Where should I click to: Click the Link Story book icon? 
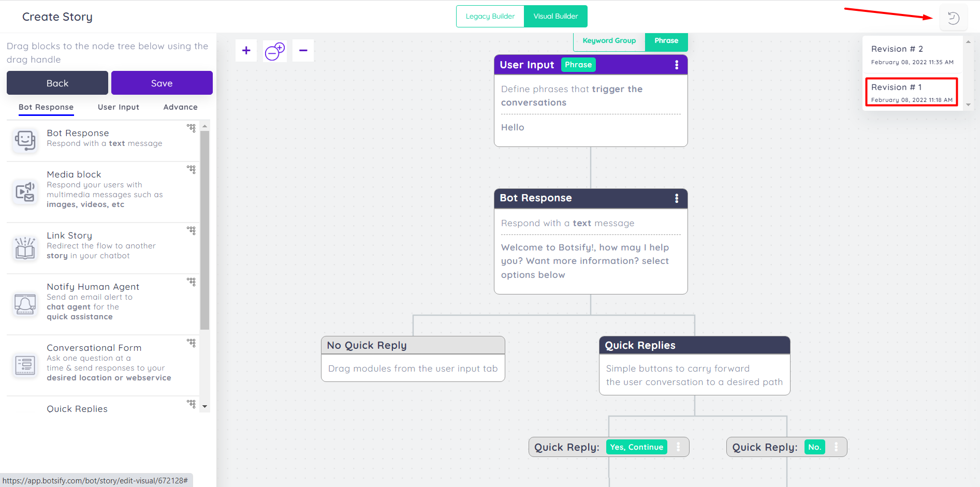click(x=25, y=248)
